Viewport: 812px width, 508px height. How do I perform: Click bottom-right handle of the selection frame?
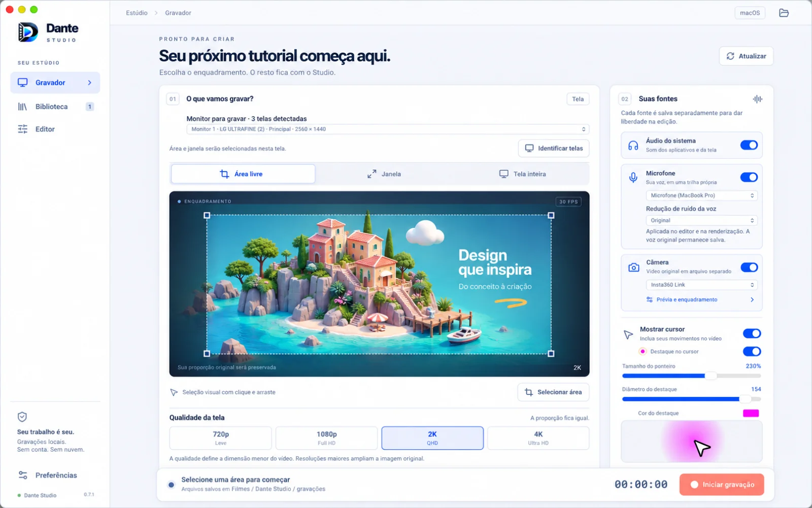click(551, 353)
